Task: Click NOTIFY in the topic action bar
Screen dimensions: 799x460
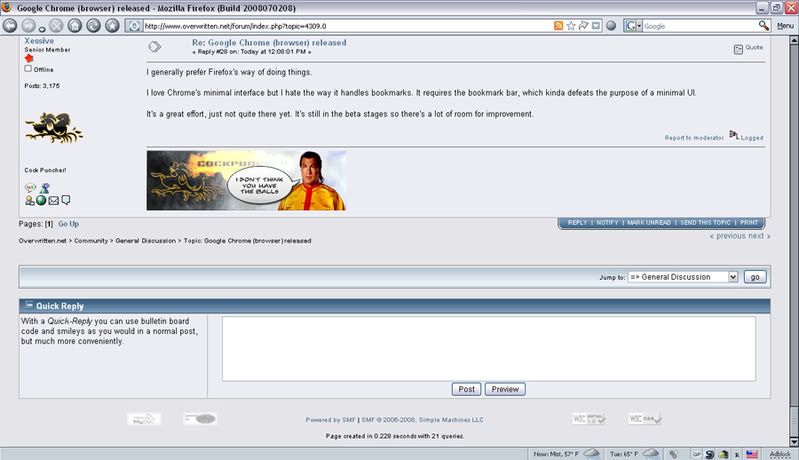Action: (607, 223)
